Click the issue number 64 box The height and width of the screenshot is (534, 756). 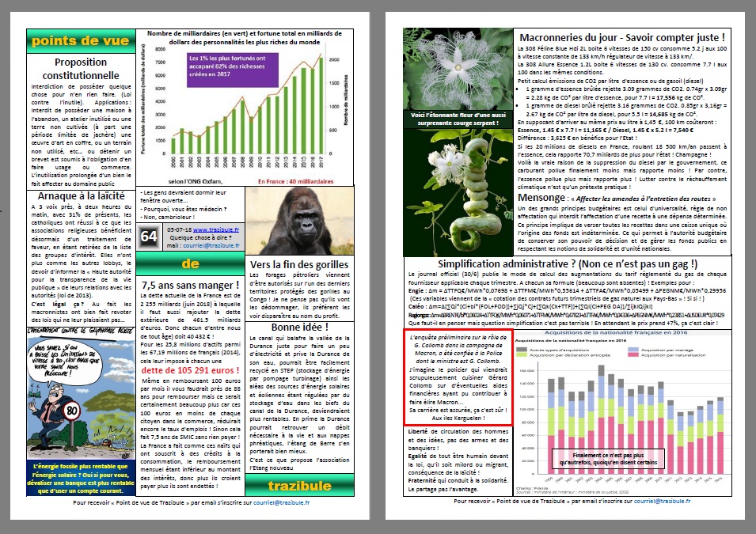(149, 236)
